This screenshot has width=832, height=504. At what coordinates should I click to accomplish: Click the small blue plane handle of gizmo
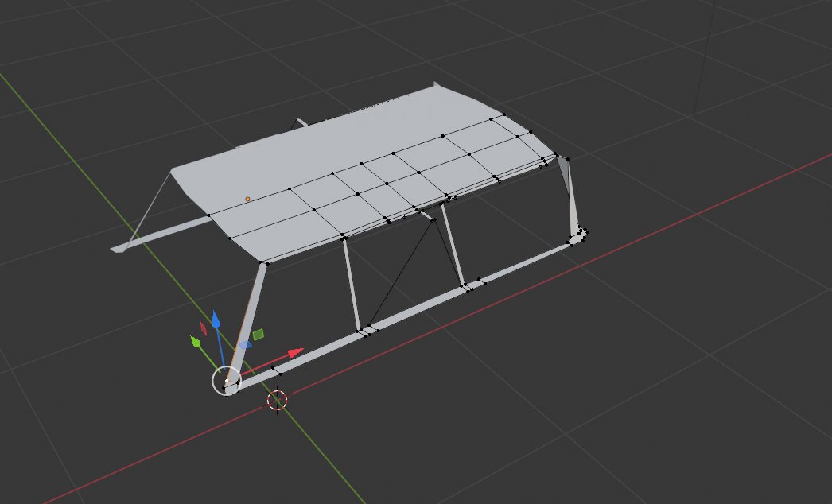click(245, 345)
